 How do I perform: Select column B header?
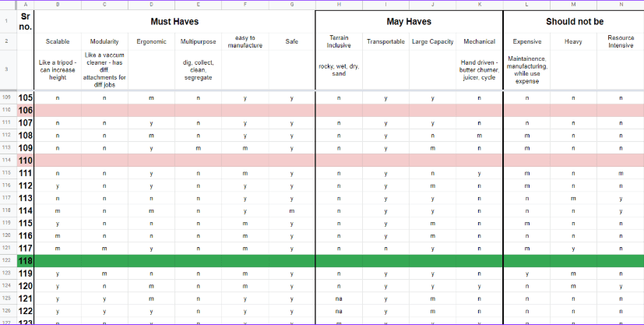click(x=58, y=5)
